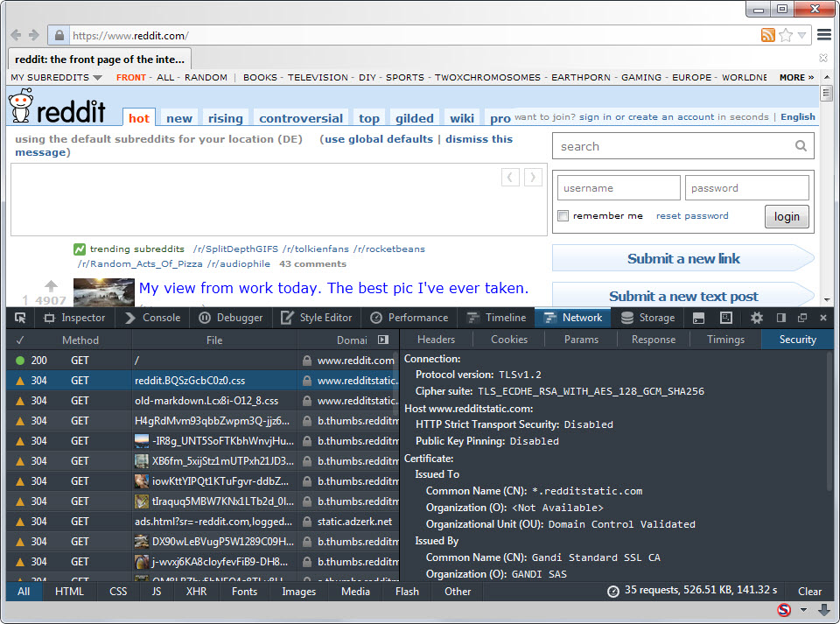Switch to the Console devtools tab
Image resolution: width=840 pixels, height=624 pixels.
click(x=152, y=318)
